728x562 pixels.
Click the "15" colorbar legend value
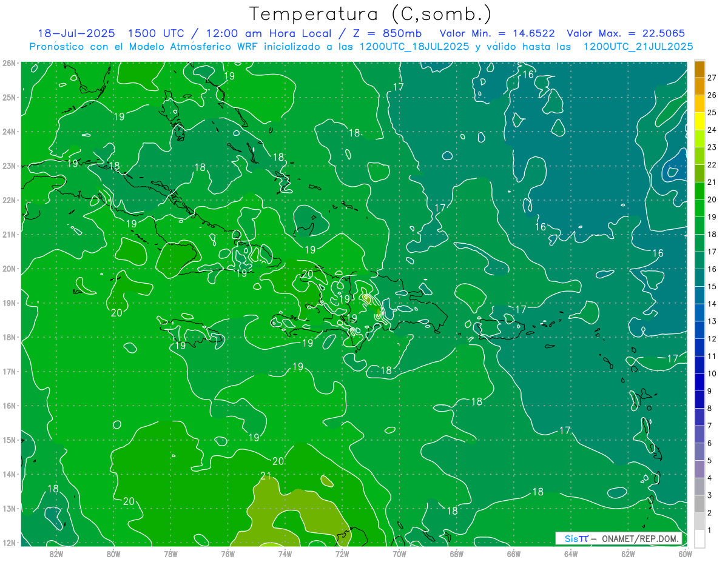pos(712,287)
